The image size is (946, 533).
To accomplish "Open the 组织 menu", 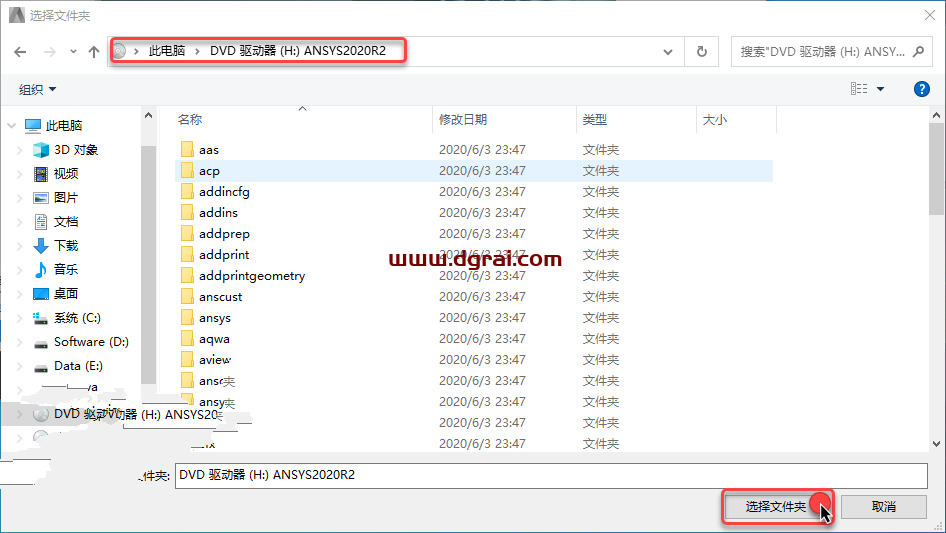I will coord(37,89).
